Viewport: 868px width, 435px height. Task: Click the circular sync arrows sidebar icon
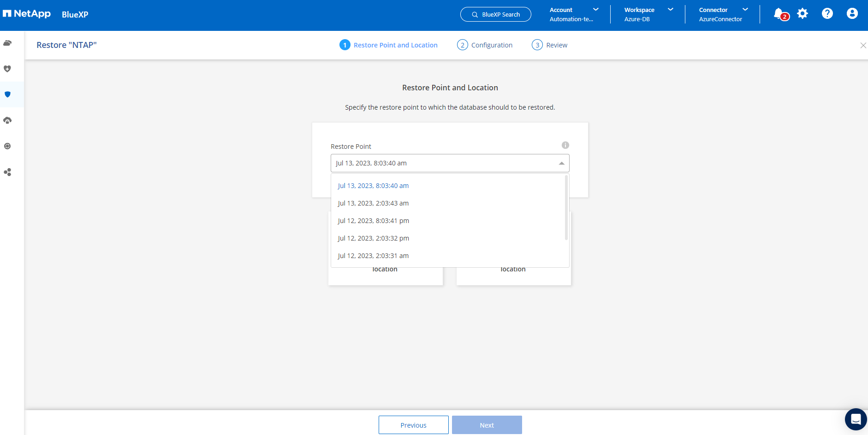7,147
